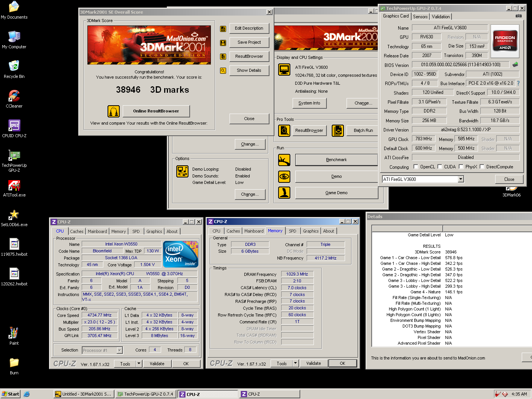532x399 pixels.
Task: Click Options Change button
Action: point(250,194)
